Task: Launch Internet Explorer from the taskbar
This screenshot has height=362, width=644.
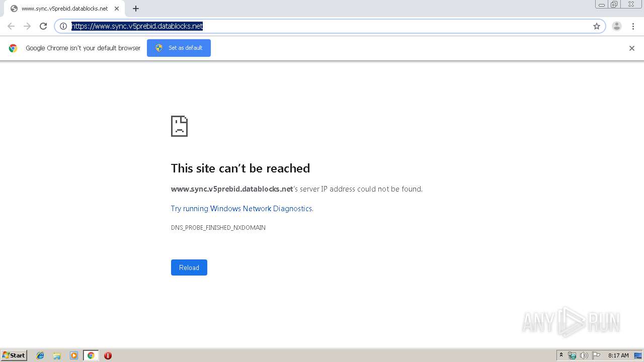Action: (x=40, y=355)
